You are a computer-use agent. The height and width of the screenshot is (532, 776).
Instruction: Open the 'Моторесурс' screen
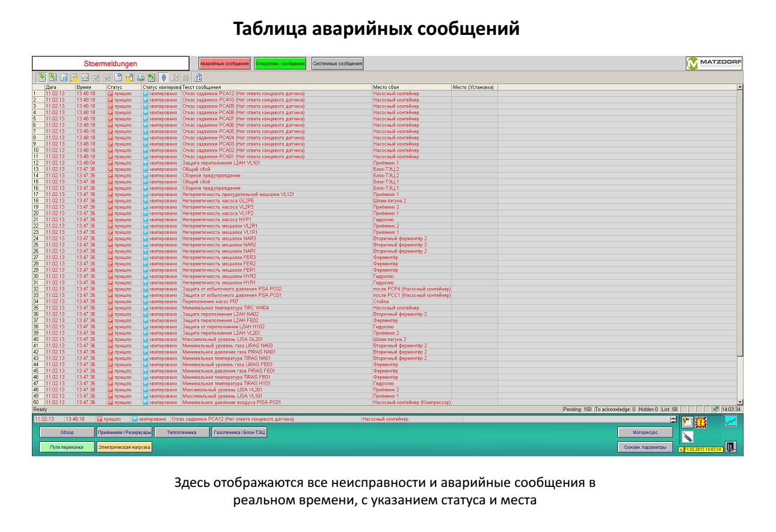(x=643, y=432)
